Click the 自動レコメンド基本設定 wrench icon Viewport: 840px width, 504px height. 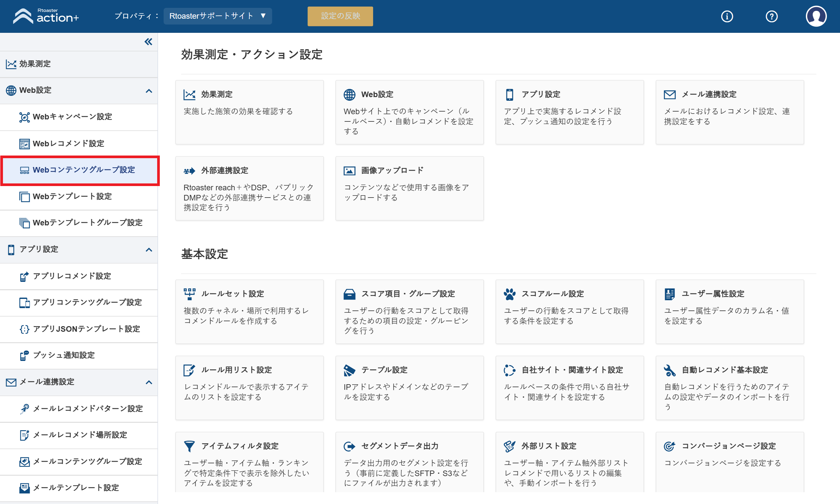670,370
